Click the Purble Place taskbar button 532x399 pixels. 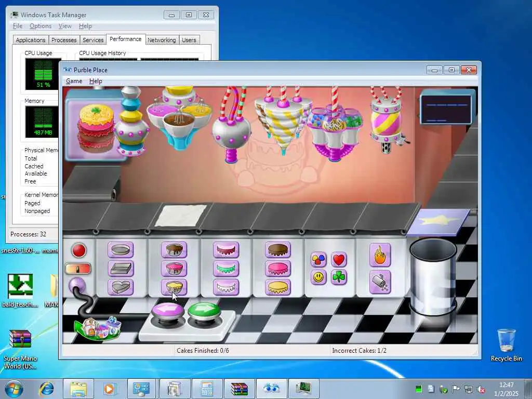click(271, 389)
